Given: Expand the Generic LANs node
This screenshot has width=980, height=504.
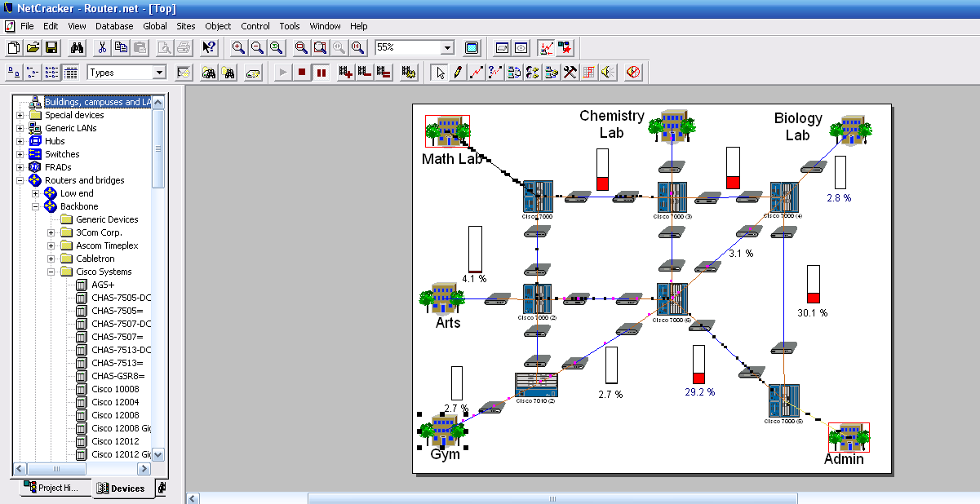Looking at the screenshot, I should 20,128.
